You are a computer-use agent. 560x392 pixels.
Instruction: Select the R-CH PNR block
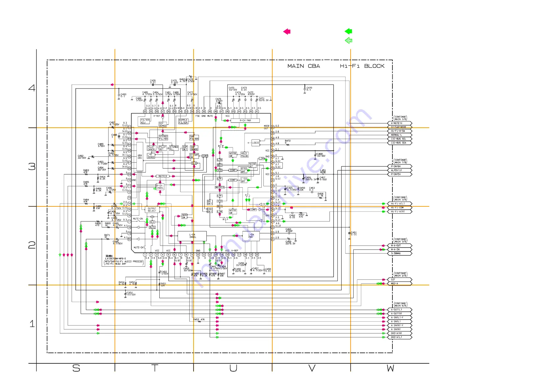245,120
